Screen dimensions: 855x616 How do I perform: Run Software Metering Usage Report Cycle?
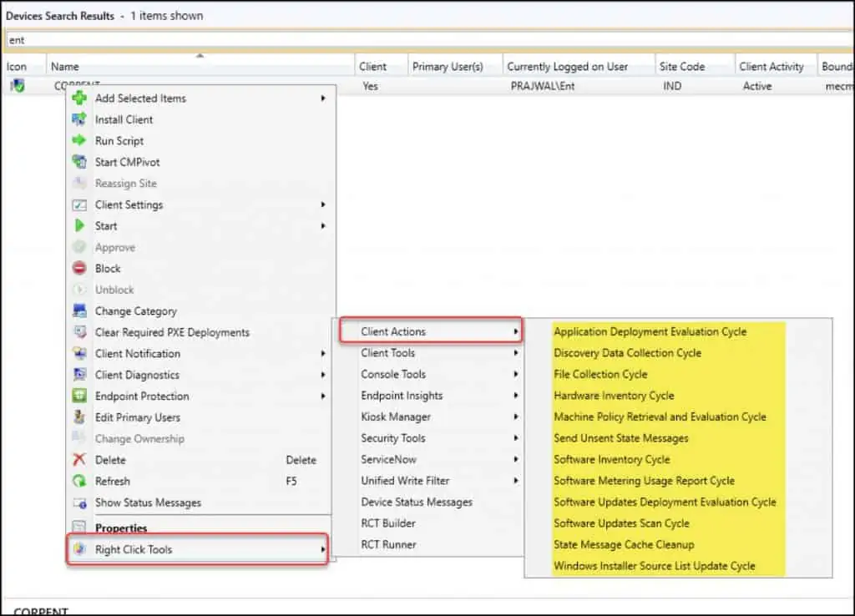tap(644, 480)
